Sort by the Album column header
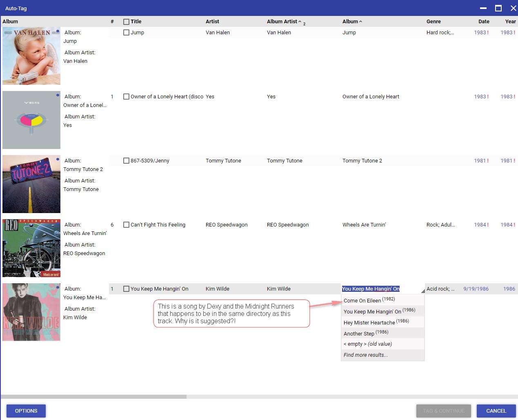Screen dimensions: 518x420 coord(350,22)
